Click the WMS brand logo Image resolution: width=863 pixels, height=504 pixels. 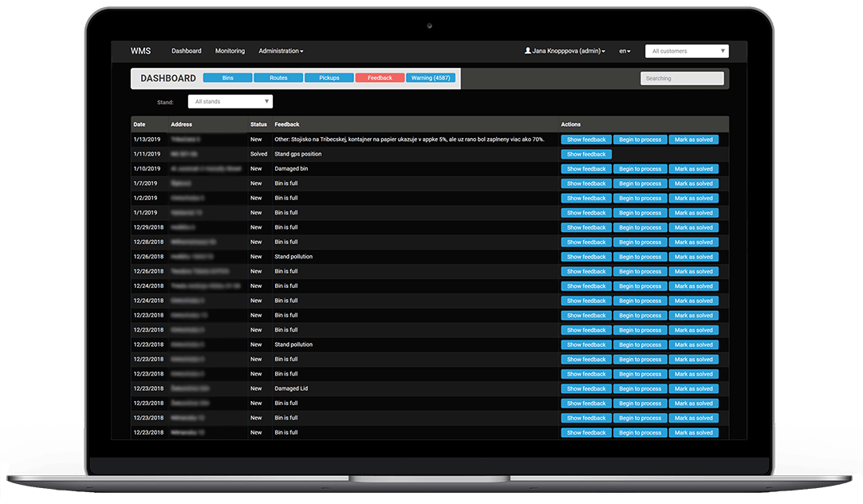click(x=140, y=50)
